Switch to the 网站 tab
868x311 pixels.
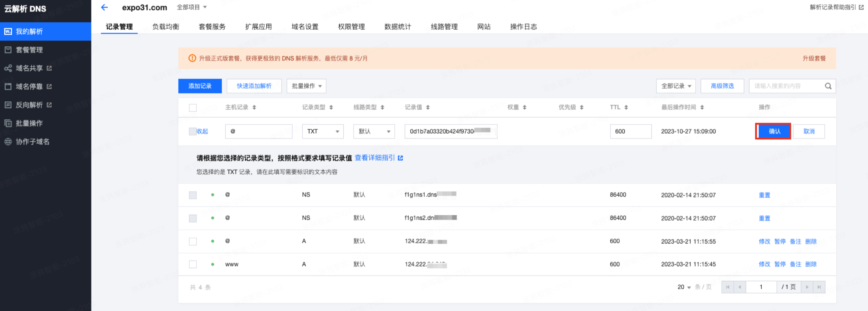pos(484,27)
